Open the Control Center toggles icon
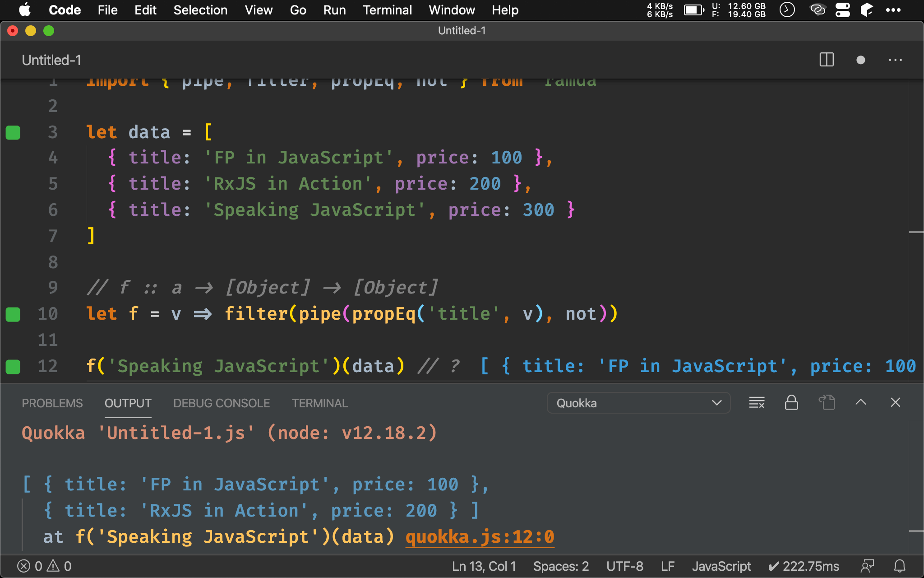The height and width of the screenshot is (578, 924). [x=842, y=10]
